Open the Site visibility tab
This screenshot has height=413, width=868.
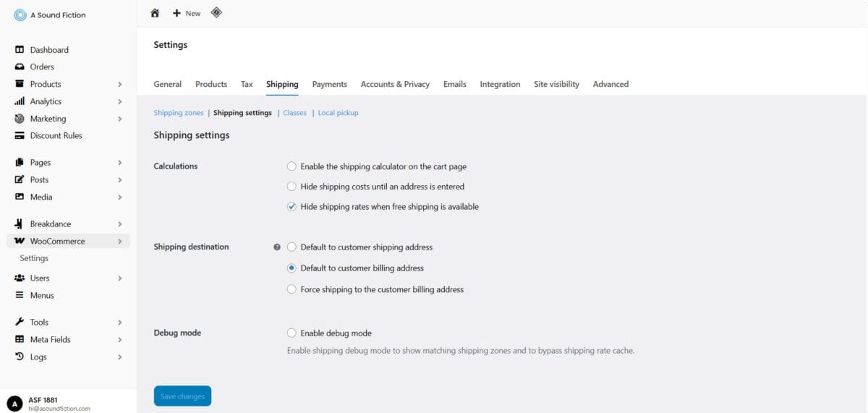click(556, 84)
